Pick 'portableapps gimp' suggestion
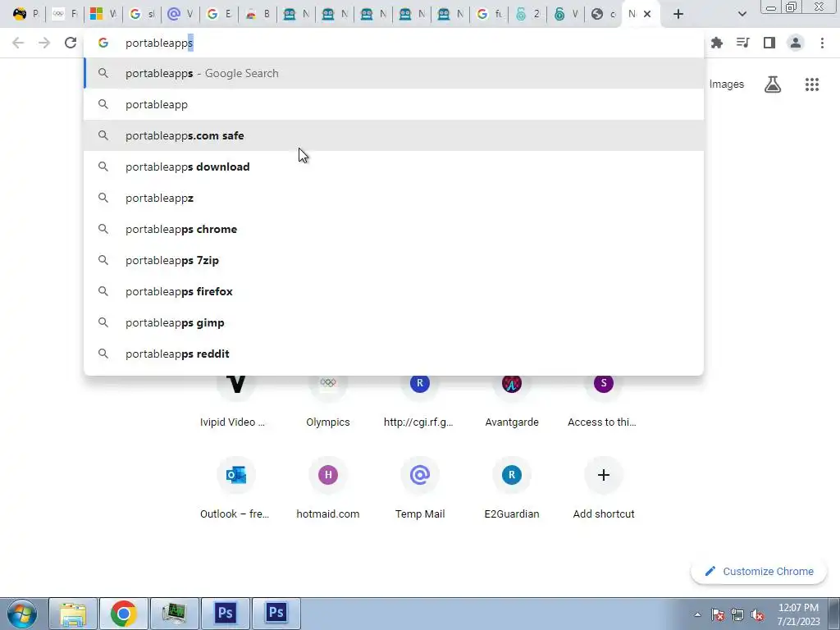This screenshot has height=630, width=840. (394, 322)
